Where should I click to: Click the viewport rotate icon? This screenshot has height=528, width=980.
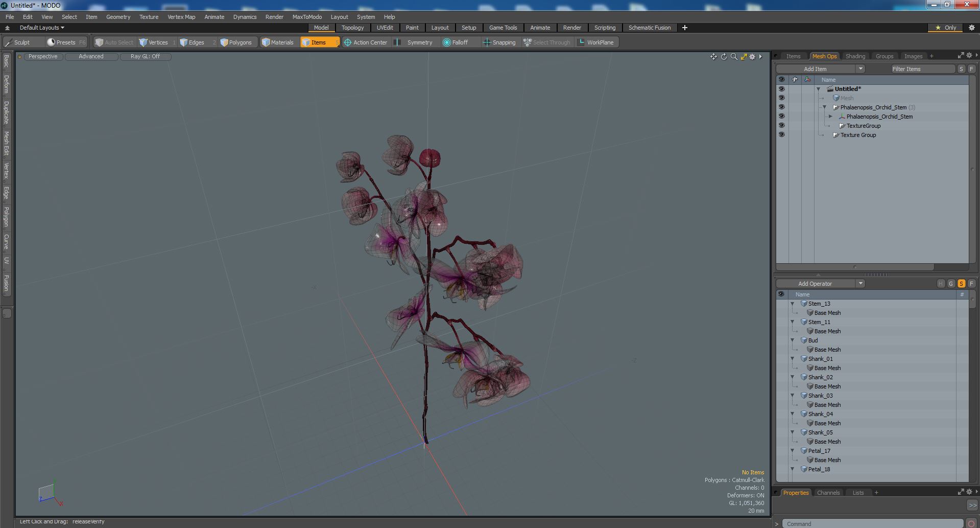click(x=724, y=57)
